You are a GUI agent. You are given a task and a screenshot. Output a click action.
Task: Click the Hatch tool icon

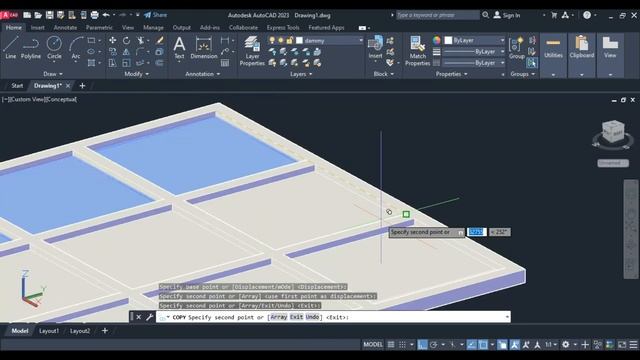pos(91,63)
